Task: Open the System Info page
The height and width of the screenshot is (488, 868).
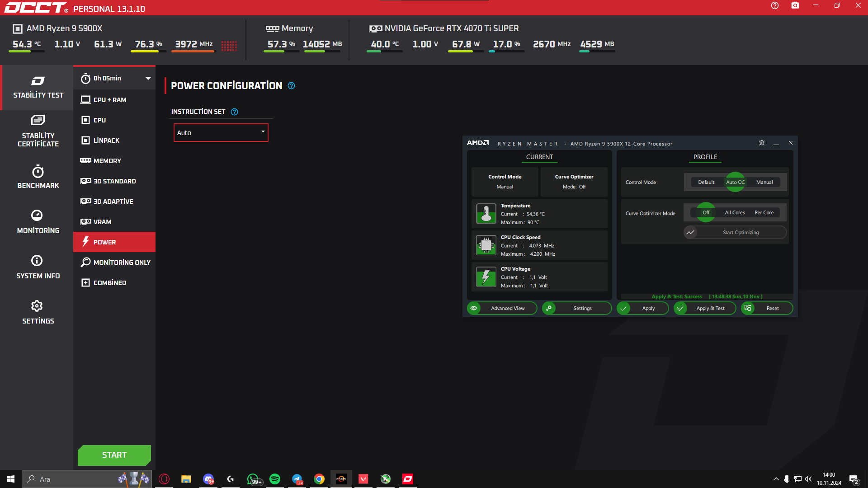Action: point(38,267)
